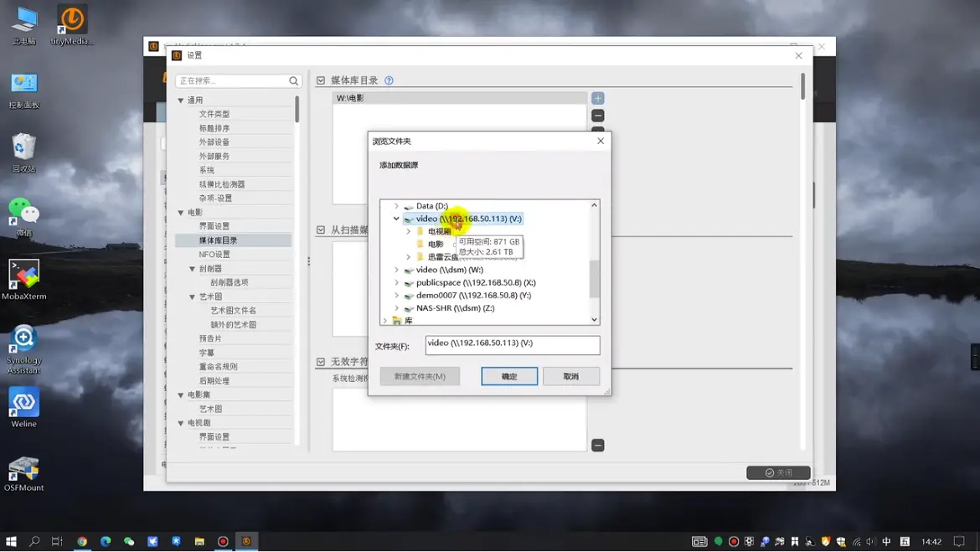Toggle the 从扫描 section checkbox
Viewport: 980px width, 552px height.
[321, 230]
